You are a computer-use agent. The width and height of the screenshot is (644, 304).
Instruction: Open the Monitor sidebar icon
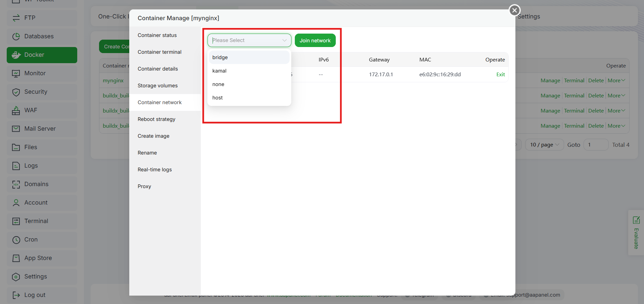pos(16,73)
